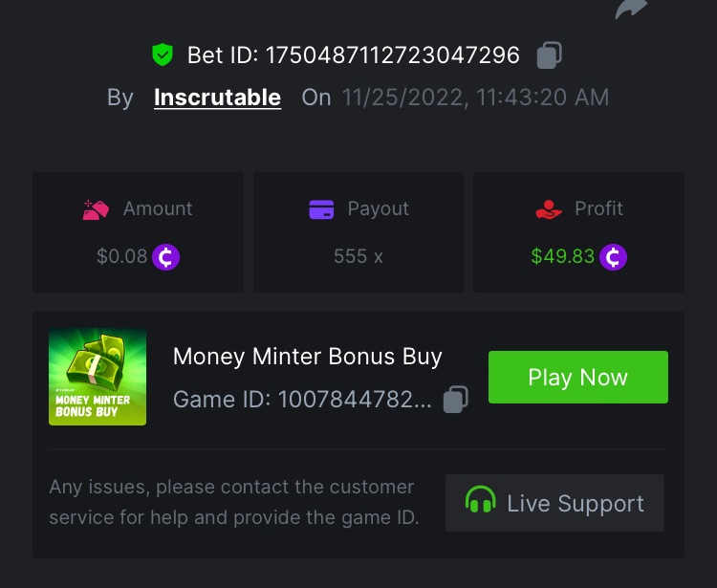Click the purple Payout card icon

coord(321,209)
